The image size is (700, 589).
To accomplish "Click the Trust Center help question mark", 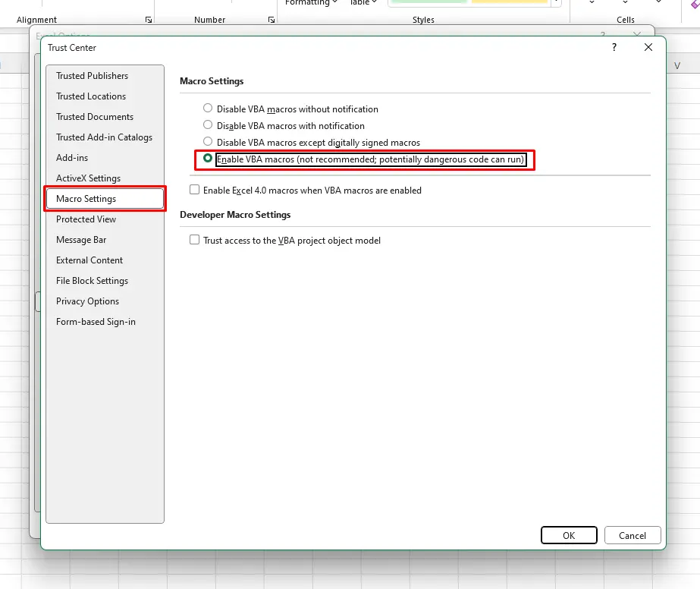I will [614, 47].
